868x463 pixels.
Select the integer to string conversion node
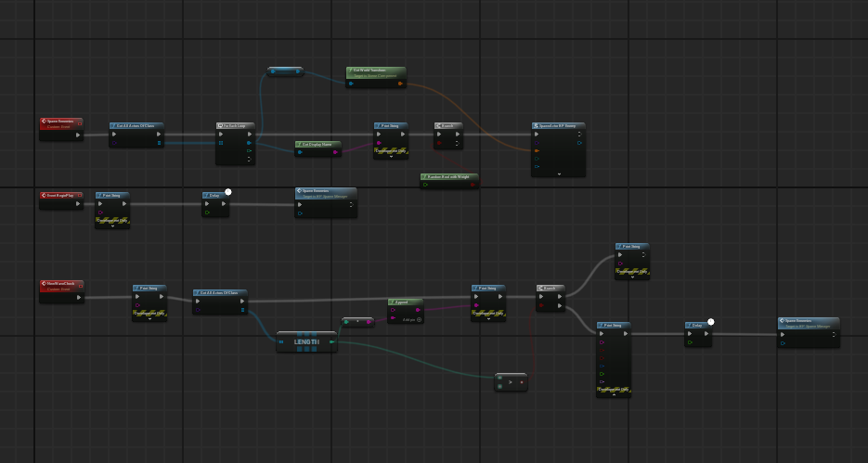pos(357,321)
